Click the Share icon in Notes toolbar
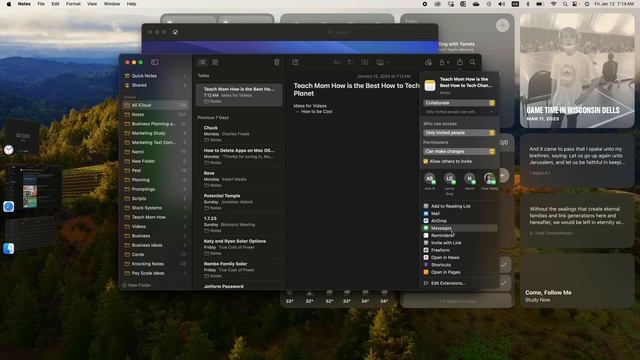Screen dimensions: 640x360 (x=460, y=62)
